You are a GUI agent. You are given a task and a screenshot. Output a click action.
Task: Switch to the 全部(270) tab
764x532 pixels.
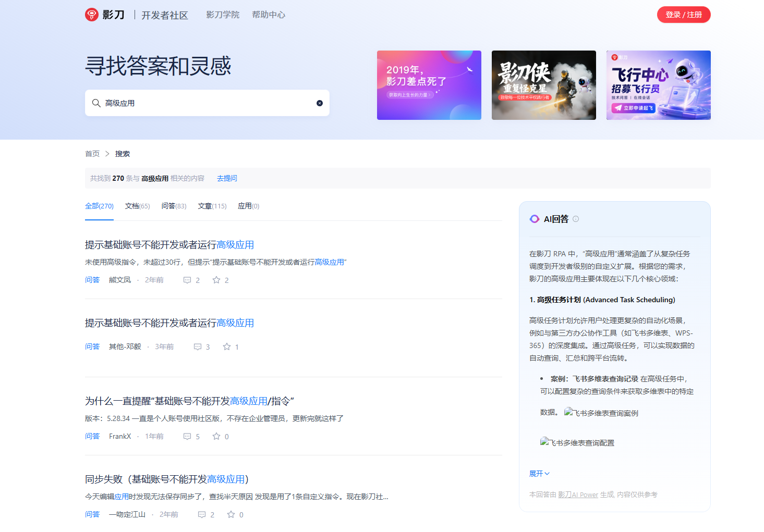tap(99, 206)
